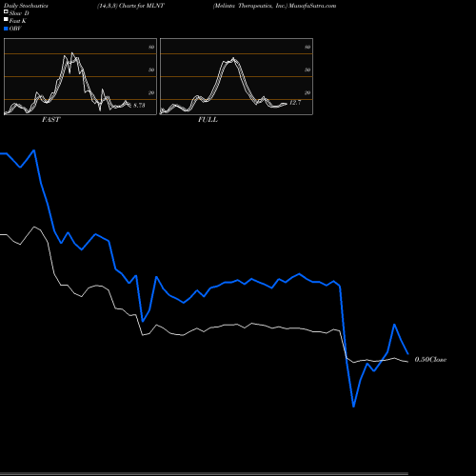This screenshot has height=476, width=476.
Task: Click the blue OBV legend swatch
Action: [6, 29]
